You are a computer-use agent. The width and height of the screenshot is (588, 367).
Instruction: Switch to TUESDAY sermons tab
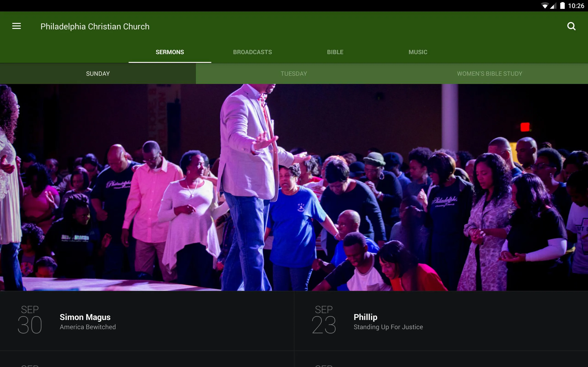pos(294,74)
